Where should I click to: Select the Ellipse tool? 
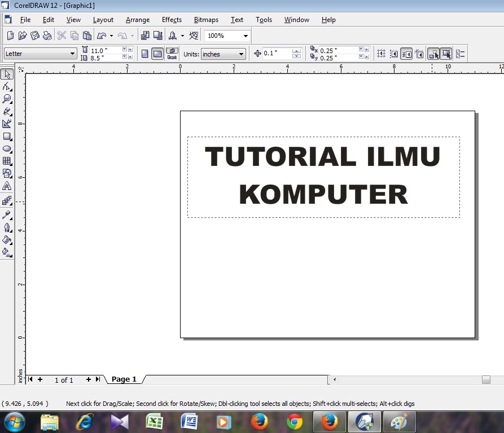tap(8, 148)
